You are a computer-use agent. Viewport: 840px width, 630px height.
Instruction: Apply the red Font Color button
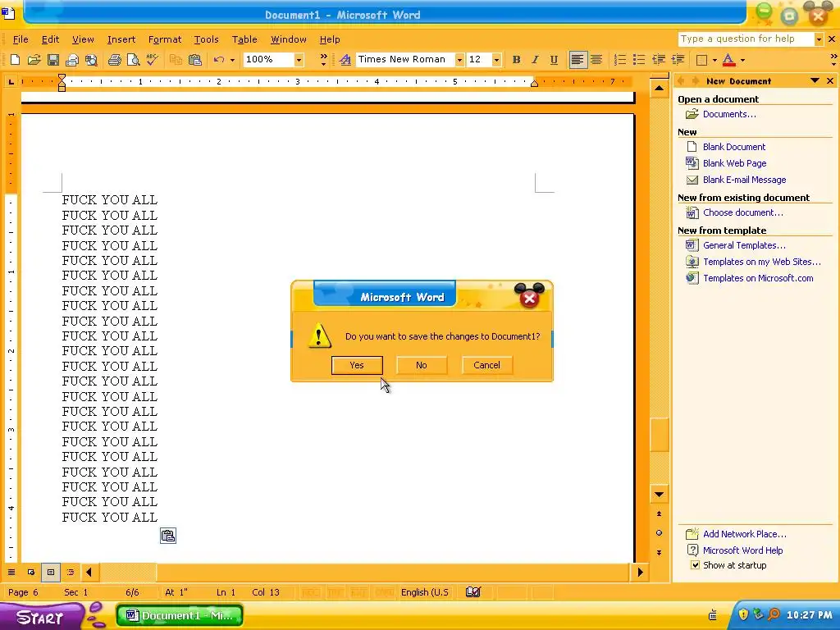click(728, 59)
